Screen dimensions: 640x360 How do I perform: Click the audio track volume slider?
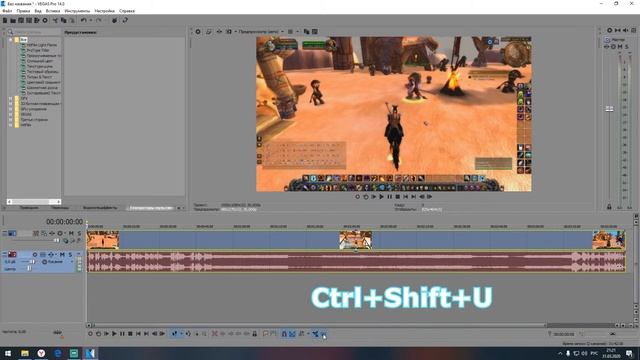click(33, 262)
